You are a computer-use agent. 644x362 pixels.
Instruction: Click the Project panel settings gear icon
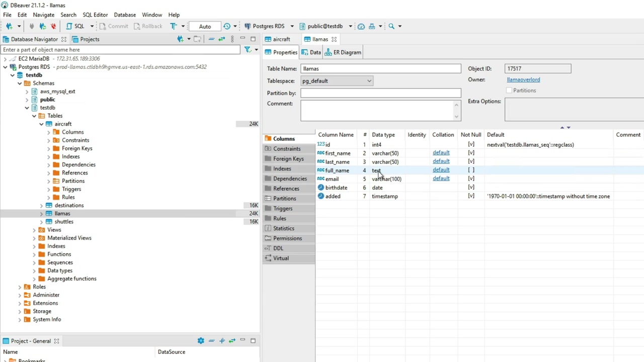(201, 341)
